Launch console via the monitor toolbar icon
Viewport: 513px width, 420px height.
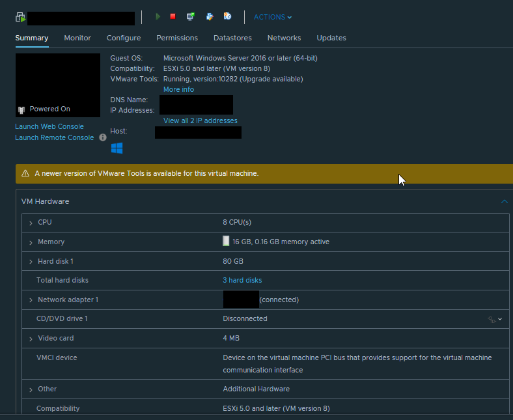coord(190,16)
